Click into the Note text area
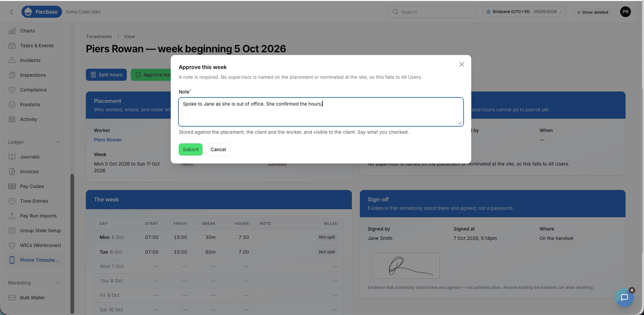 coord(321,112)
